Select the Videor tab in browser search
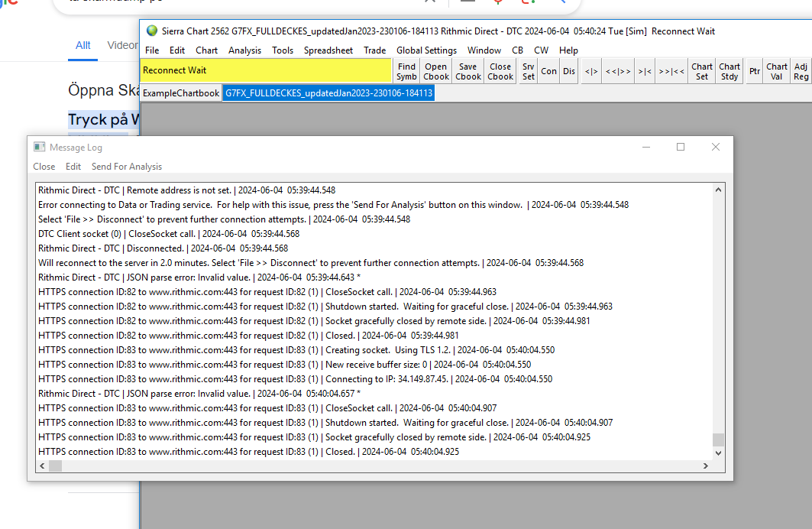Image resolution: width=812 pixels, height=529 pixels. (x=122, y=46)
